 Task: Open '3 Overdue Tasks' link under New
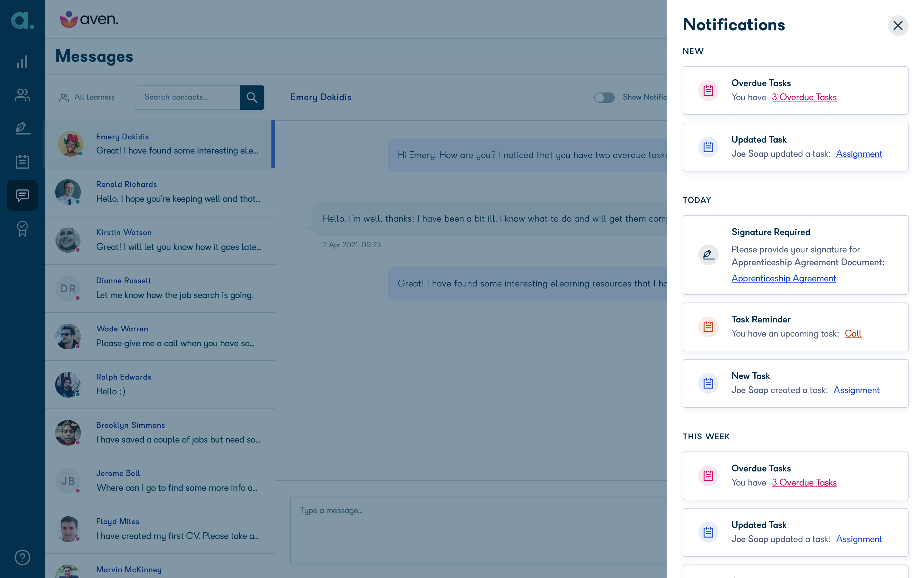coord(804,97)
